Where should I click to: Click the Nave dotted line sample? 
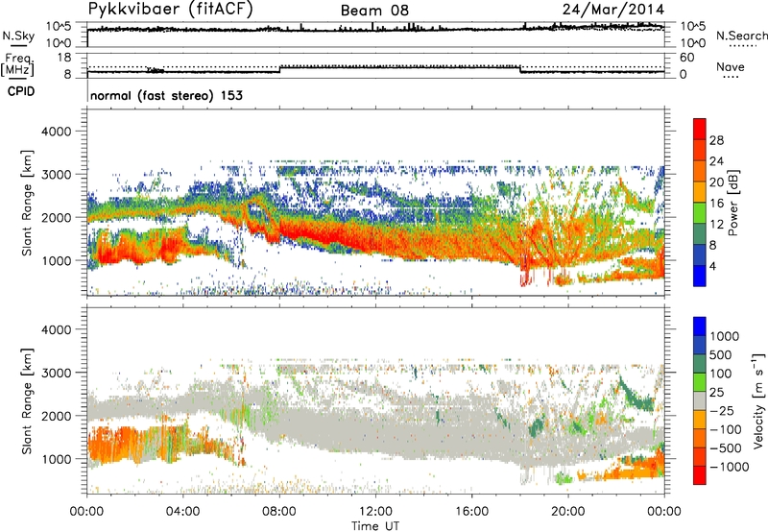tap(732, 78)
